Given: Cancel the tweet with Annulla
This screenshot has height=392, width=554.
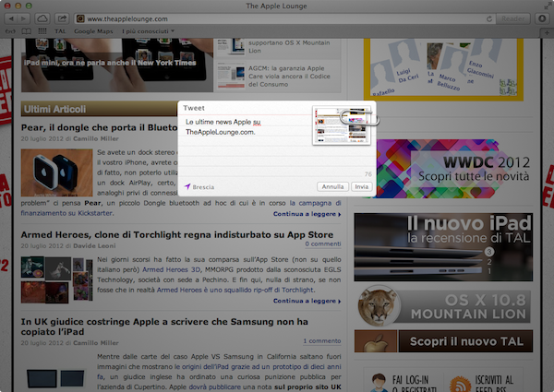Looking at the screenshot, I should (x=332, y=186).
